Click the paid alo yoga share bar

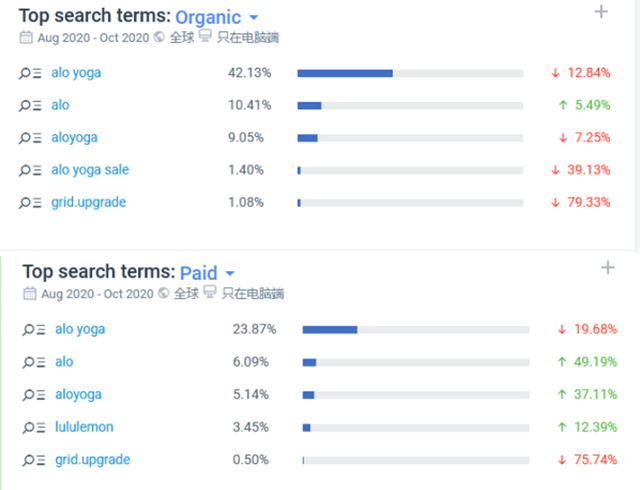point(415,330)
